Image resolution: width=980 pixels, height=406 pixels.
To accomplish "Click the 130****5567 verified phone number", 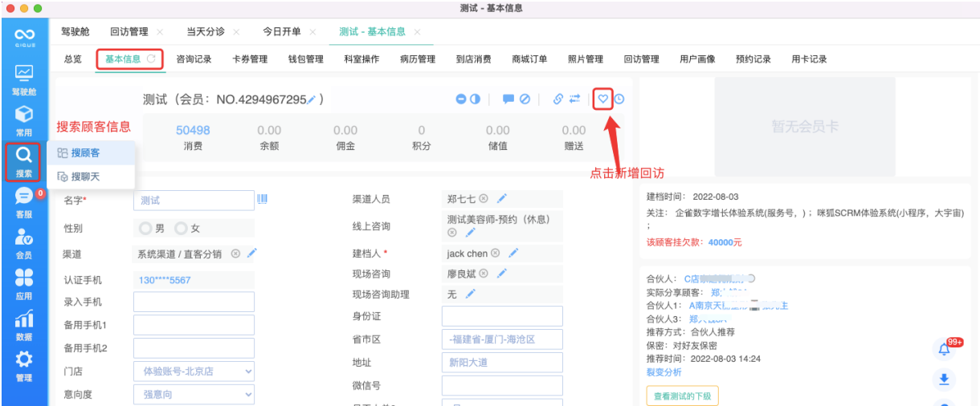I will coord(165,280).
